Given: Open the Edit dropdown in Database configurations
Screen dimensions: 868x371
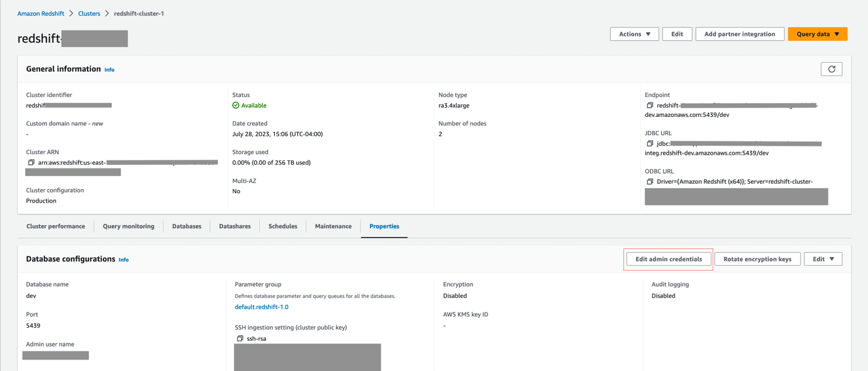Looking at the screenshot, I should click(x=823, y=259).
